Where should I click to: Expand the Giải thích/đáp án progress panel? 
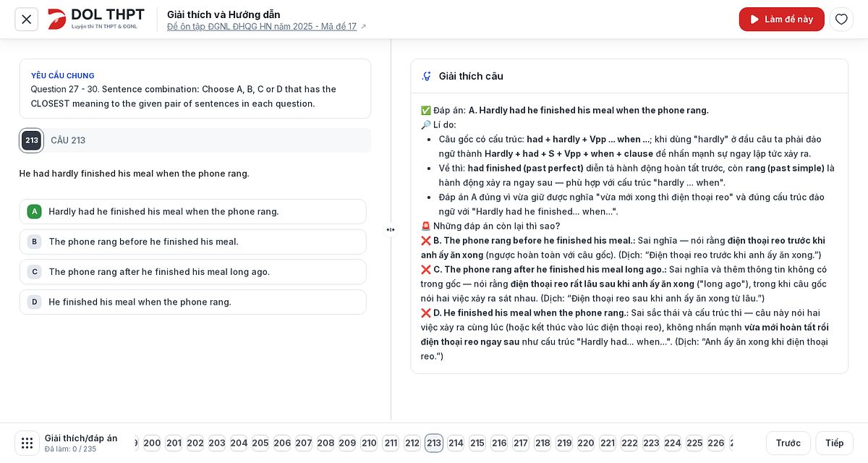pos(81,443)
